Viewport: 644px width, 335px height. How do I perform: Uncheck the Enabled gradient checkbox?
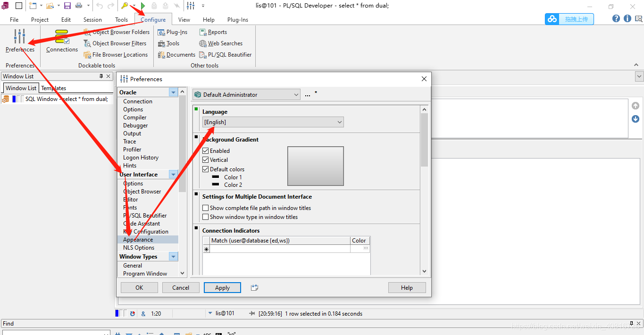(x=206, y=151)
